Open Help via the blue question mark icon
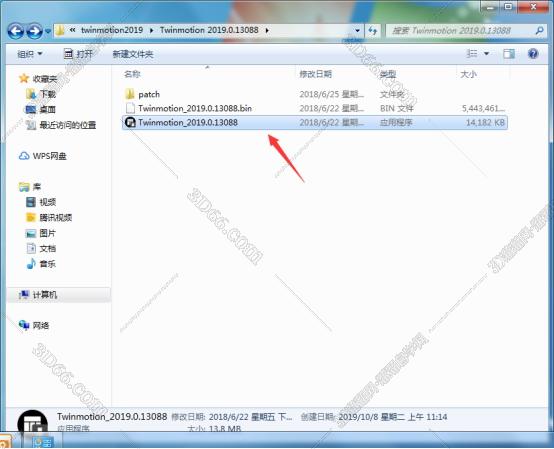 [533, 54]
